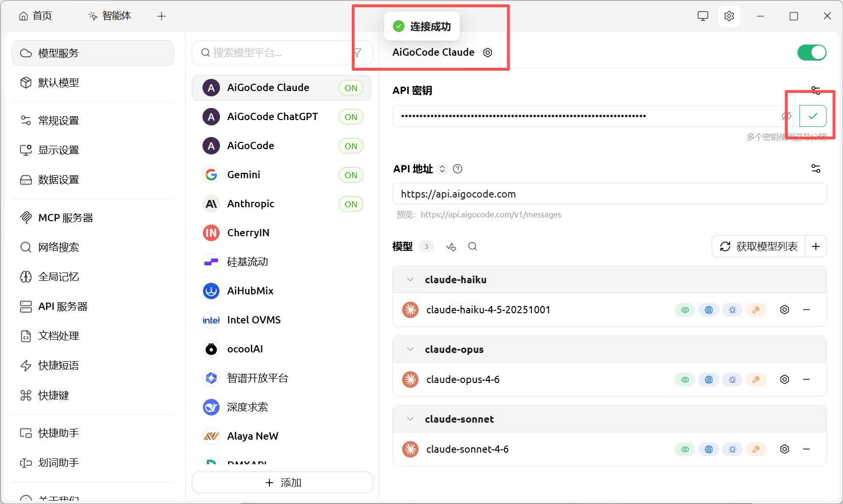Add a new tab with plus icon

(x=162, y=16)
